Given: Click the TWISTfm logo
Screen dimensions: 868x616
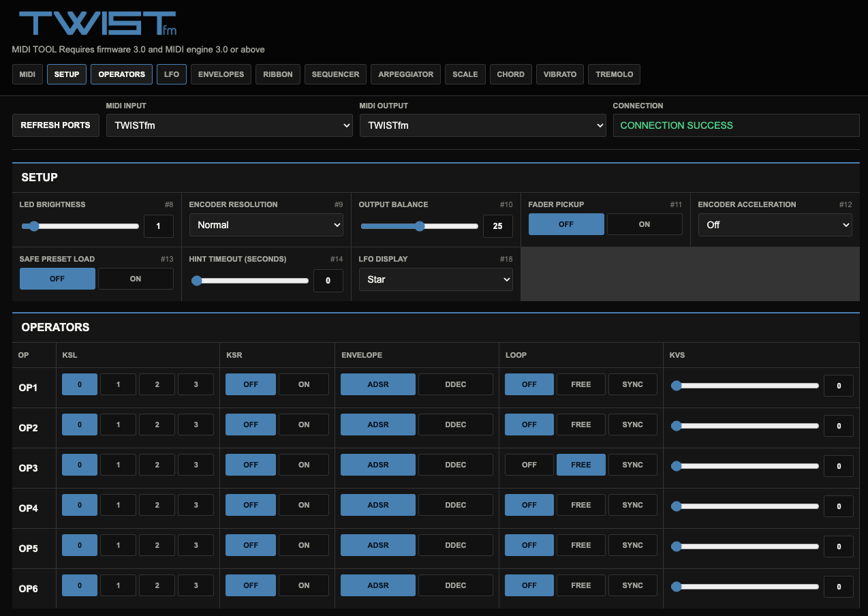Looking at the screenshot, I should (97, 24).
